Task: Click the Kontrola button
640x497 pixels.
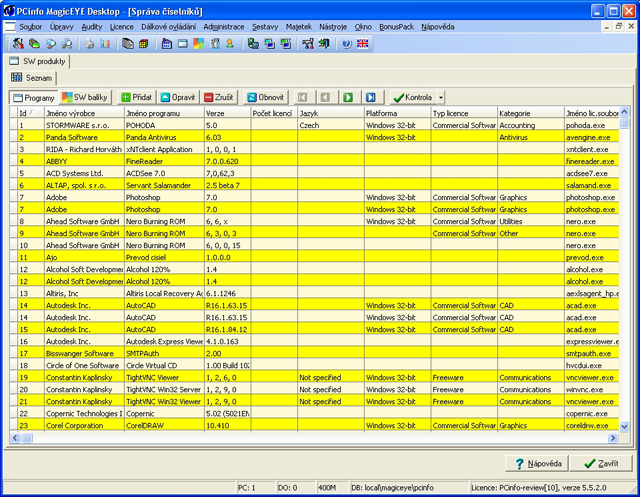Action: point(413,98)
